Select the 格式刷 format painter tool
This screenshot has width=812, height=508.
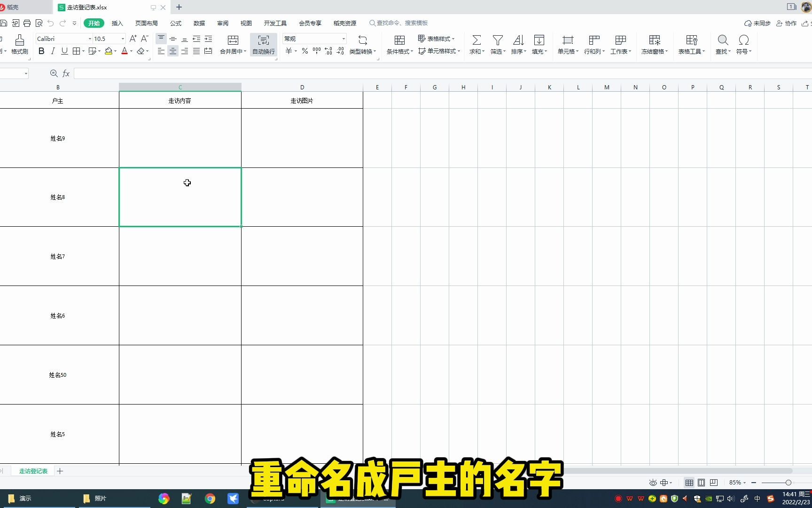pyautogui.click(x=19, y=45)
